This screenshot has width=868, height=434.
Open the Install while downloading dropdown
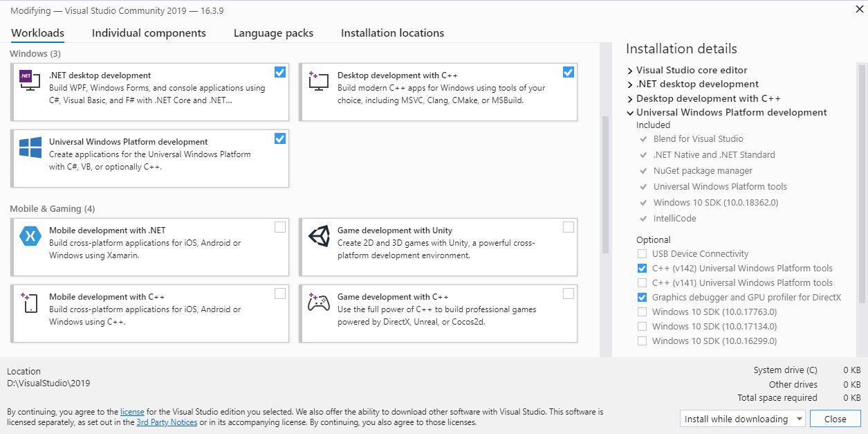742,419
